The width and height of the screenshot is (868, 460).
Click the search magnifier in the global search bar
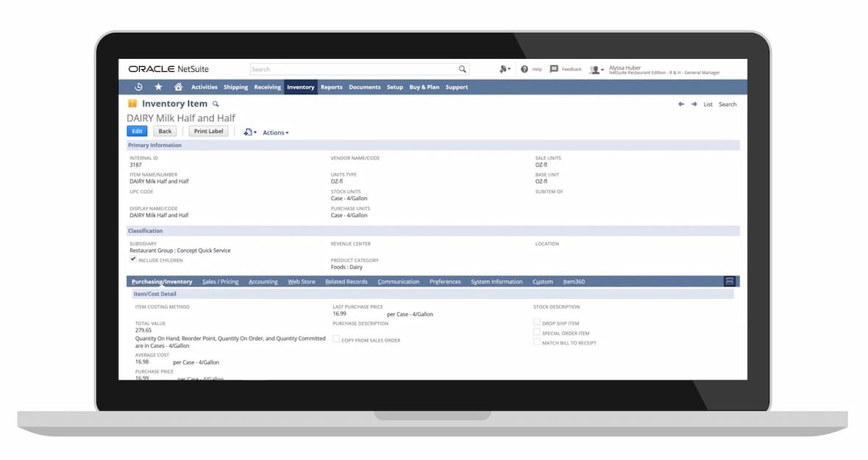(462, 69)
